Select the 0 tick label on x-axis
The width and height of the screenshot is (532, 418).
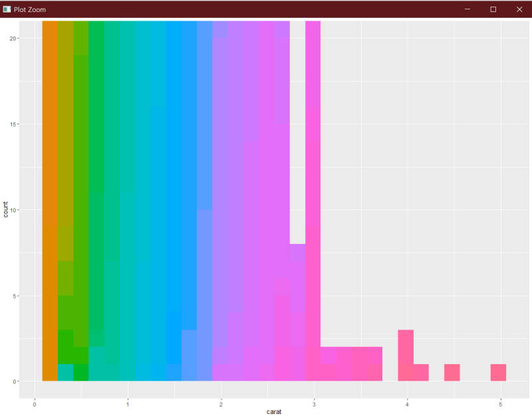[34, 403]
